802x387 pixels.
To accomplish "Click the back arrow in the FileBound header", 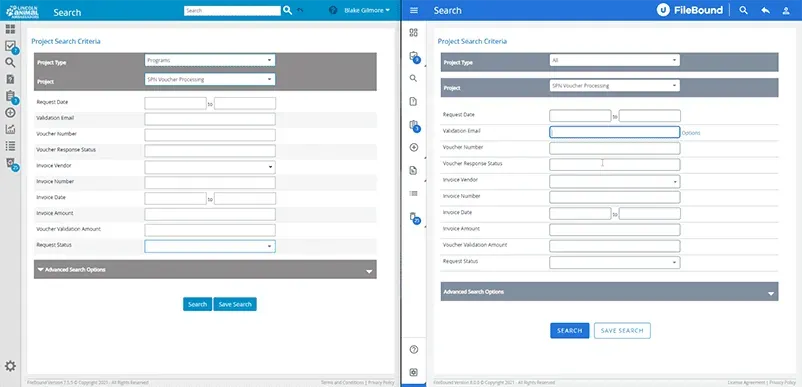I will point(765,10).
